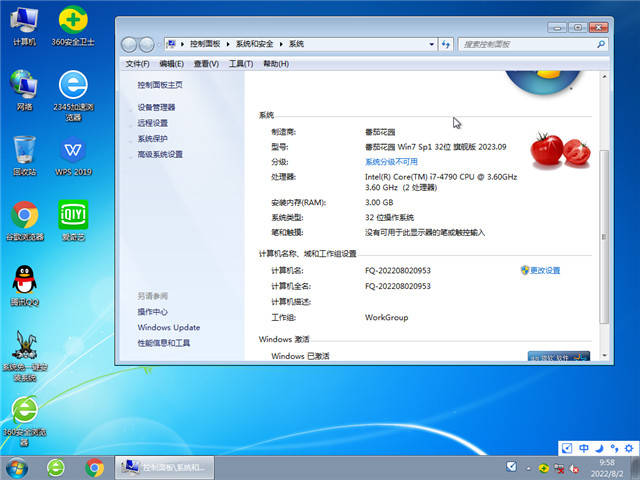Viewport: 640px width, 480px height.
Task: Toggle the IME punctuation mode icon
Action: point(614,448)
